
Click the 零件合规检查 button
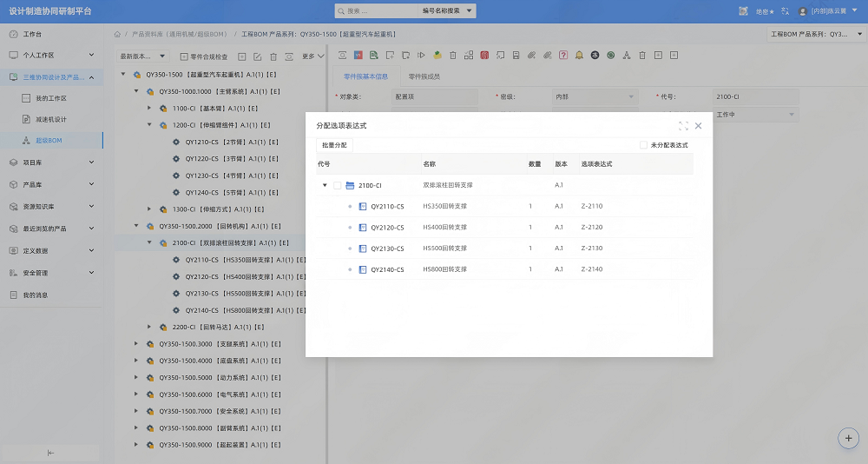click(204, 56)
